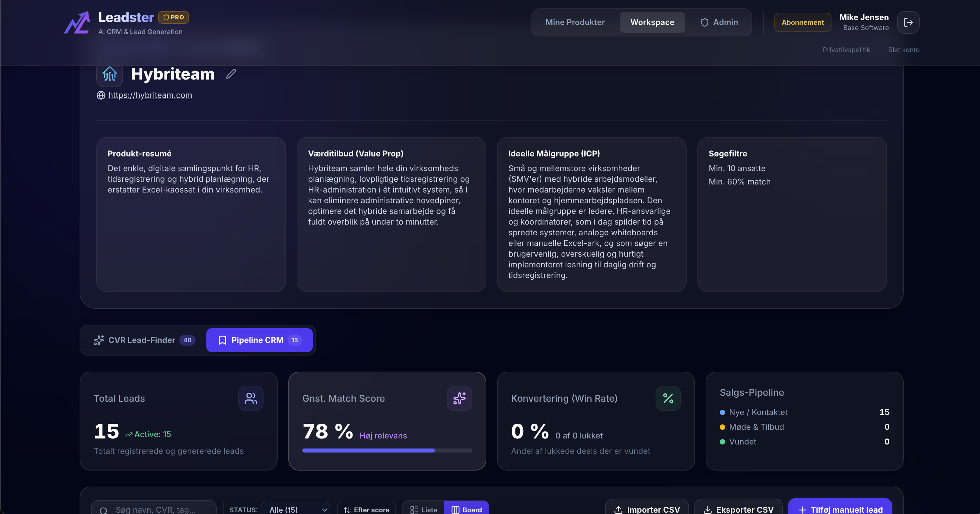Visit the hybriteam.com website link
This screenshot has width=980, height=514.
(150, 95)
